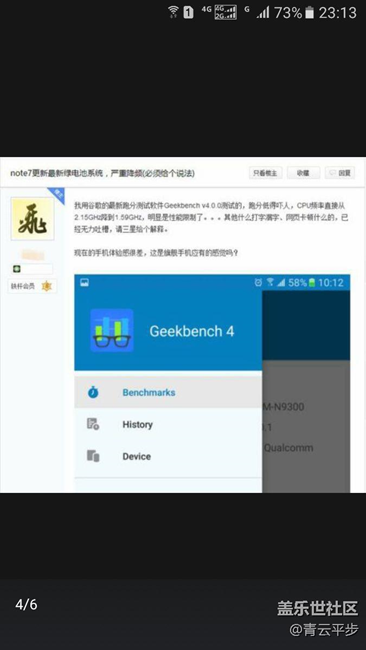Click the alarm clock icon near 58%
This screenshot has width=366, height=650.
258,283
